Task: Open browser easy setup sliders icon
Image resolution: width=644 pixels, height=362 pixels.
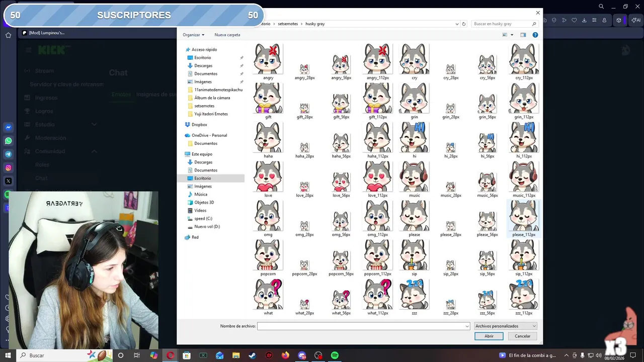Action: point(594,20)
